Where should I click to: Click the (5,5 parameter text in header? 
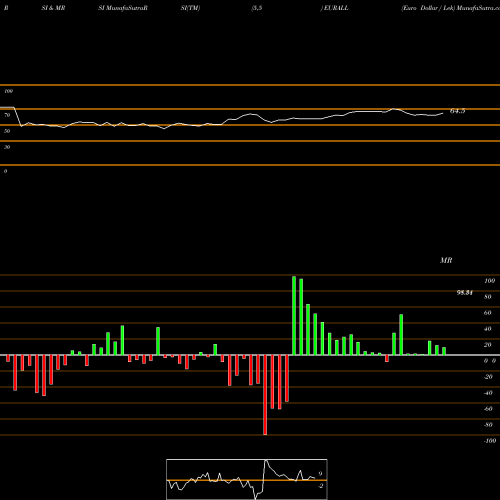pos(257,8)
